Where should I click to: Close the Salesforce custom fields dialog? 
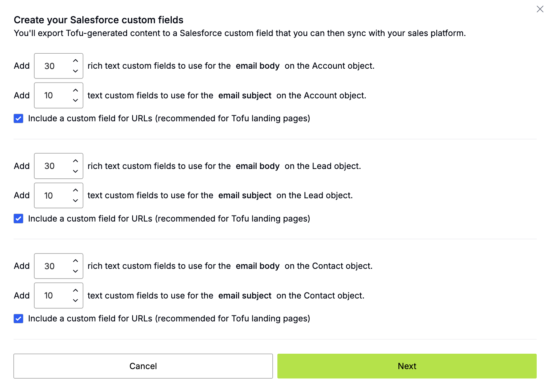(540, 9)
